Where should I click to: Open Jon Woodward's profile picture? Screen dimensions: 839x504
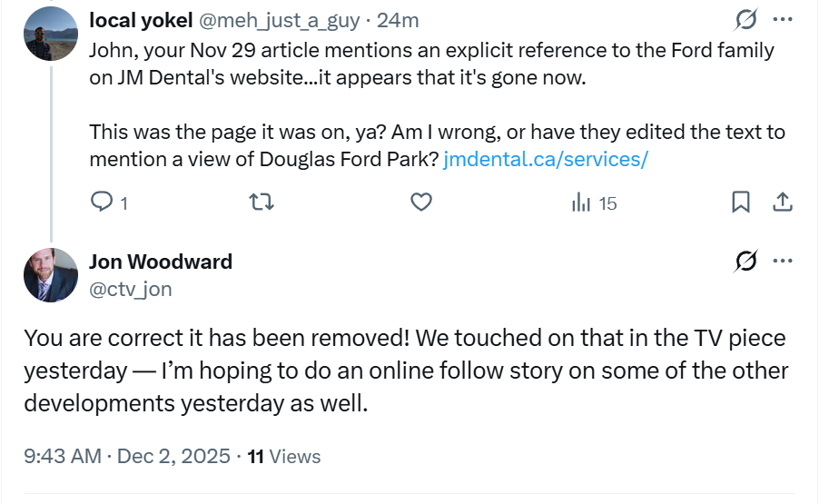click(51, 274)
